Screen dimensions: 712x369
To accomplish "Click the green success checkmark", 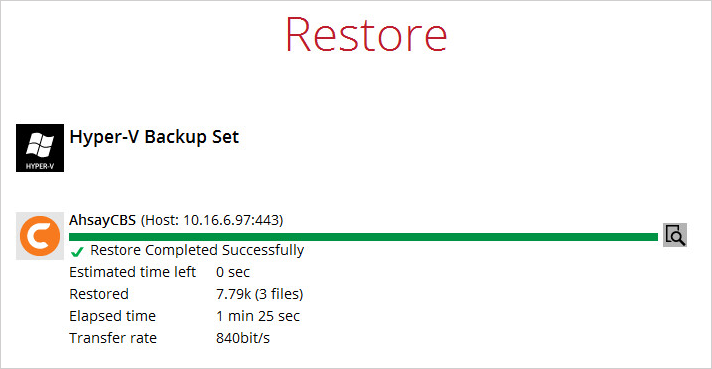I will (77, 251).
